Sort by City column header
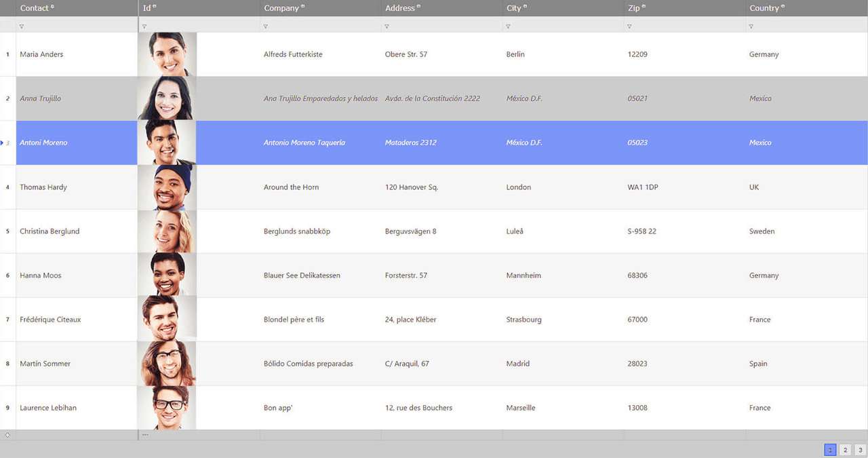 [514, 8]
